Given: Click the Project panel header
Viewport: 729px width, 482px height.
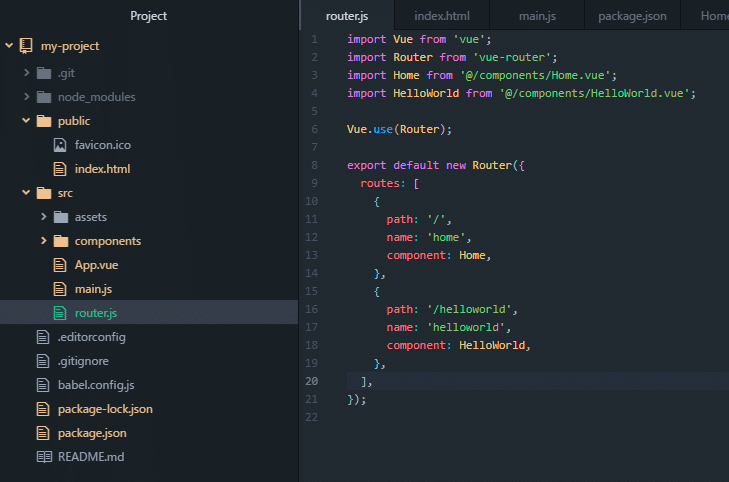Looking at the screenshot, I should tap(148, 16).
